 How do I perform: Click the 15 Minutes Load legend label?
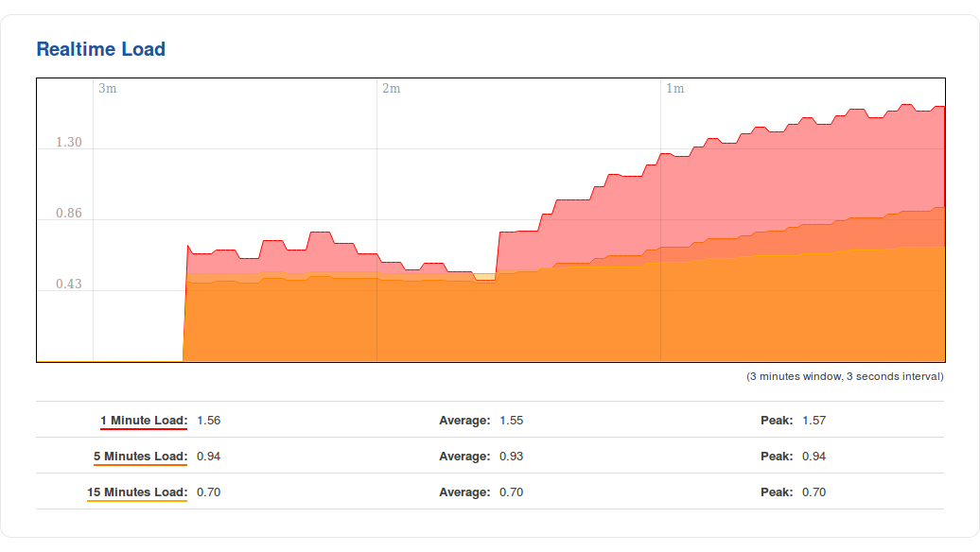[x=137, y=492]
